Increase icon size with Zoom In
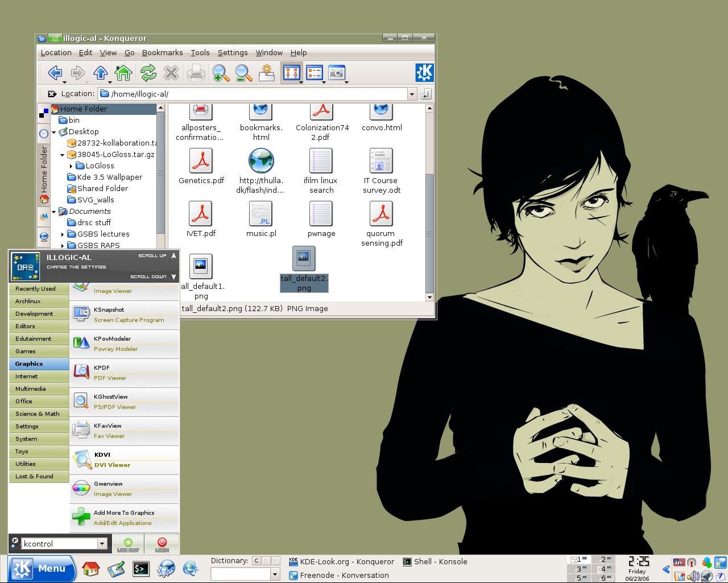728x583 pixels. point(221,73)
